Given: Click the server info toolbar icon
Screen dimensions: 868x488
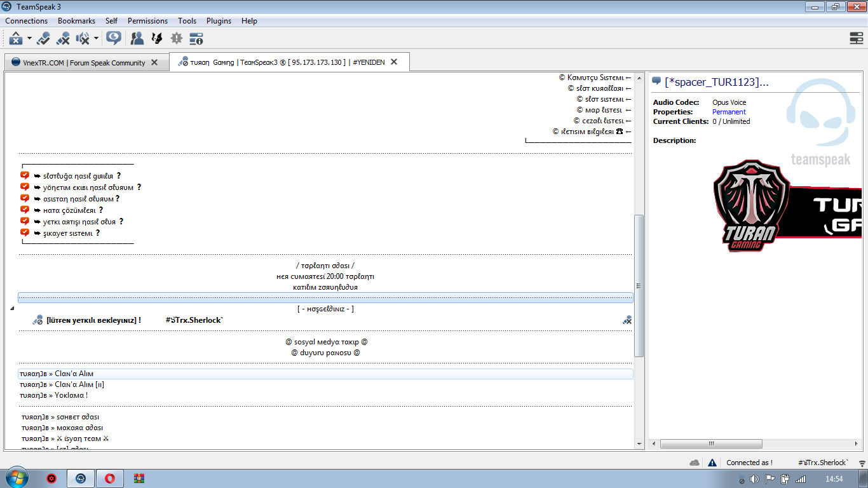Looking at the screenshot, I should (196, 39).
